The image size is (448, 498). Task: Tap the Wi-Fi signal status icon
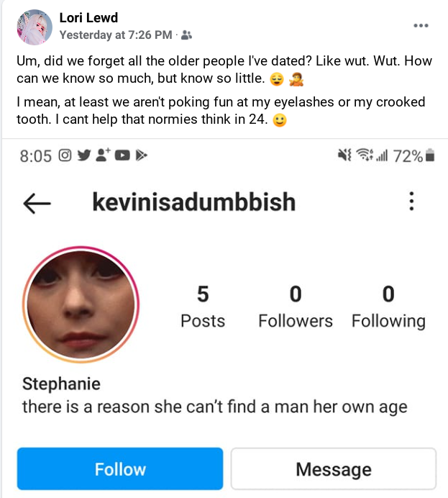pos(365,155)
